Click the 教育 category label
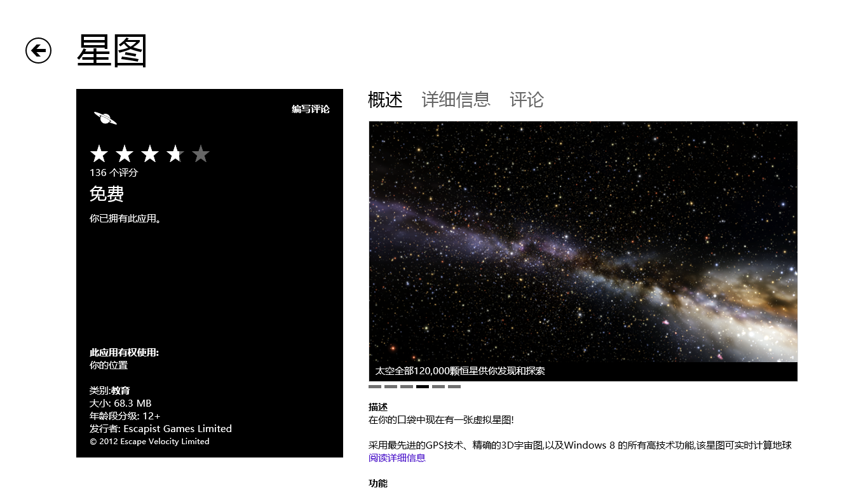Screen dimensions: 868x488 (x=121, y=390)
